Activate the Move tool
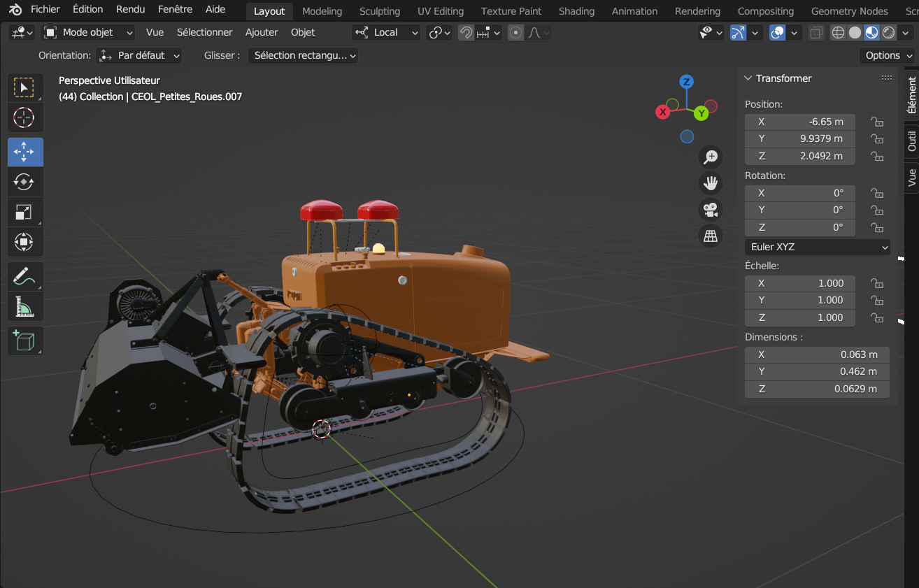This screenshot has height=588, width=919. 25,152
